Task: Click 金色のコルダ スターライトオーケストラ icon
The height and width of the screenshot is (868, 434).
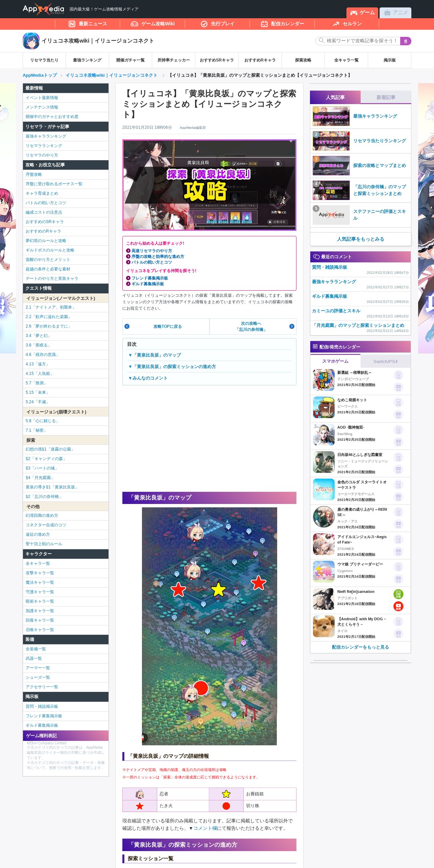Action: tap(323, 489)
